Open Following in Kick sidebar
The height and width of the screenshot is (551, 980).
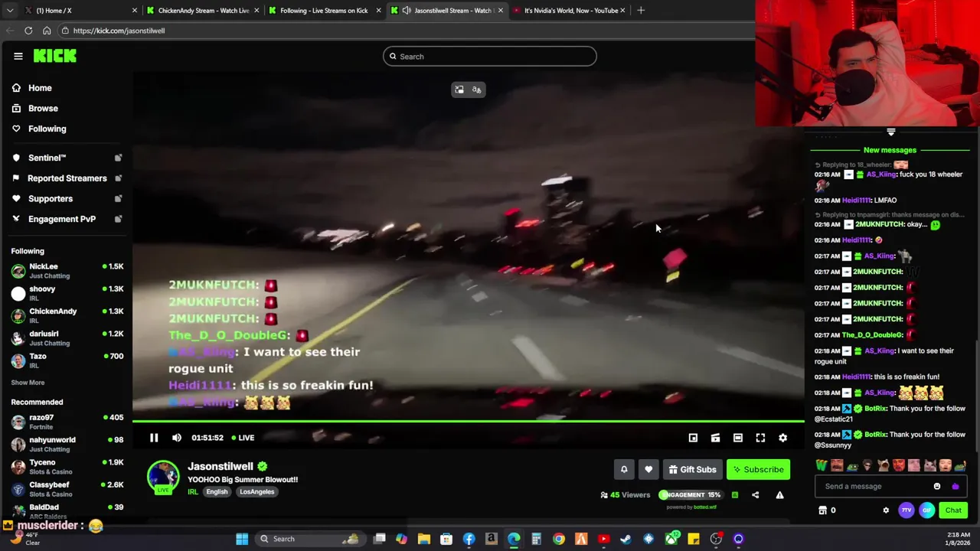(47, 129)
